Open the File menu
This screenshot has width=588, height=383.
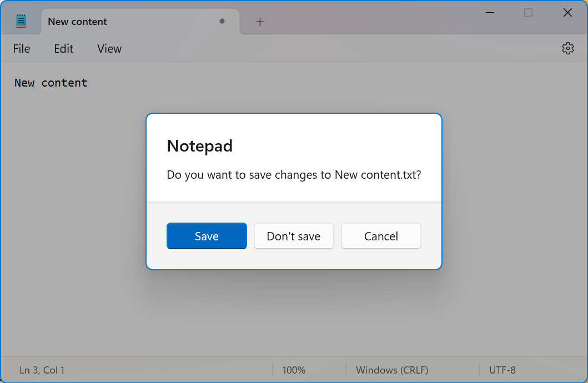click(x=22, y=49)
